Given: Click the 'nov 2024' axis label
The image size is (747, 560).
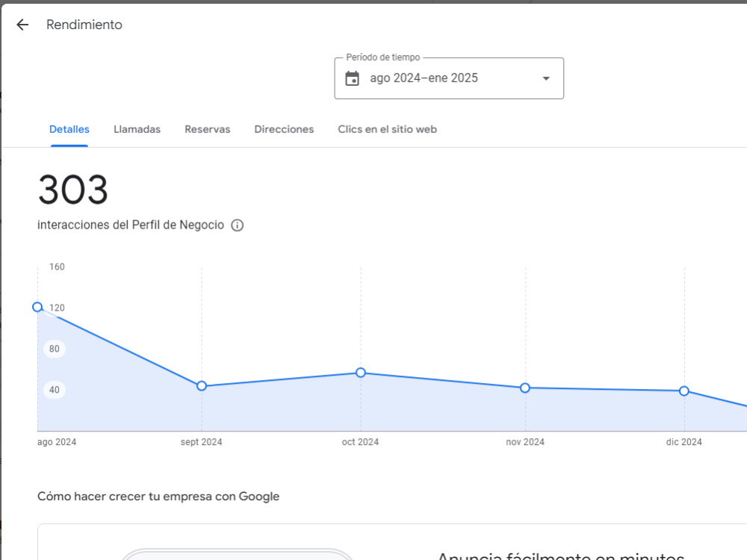Looking at the screenshot, I should pyautogui.click(x=525, y=442).
